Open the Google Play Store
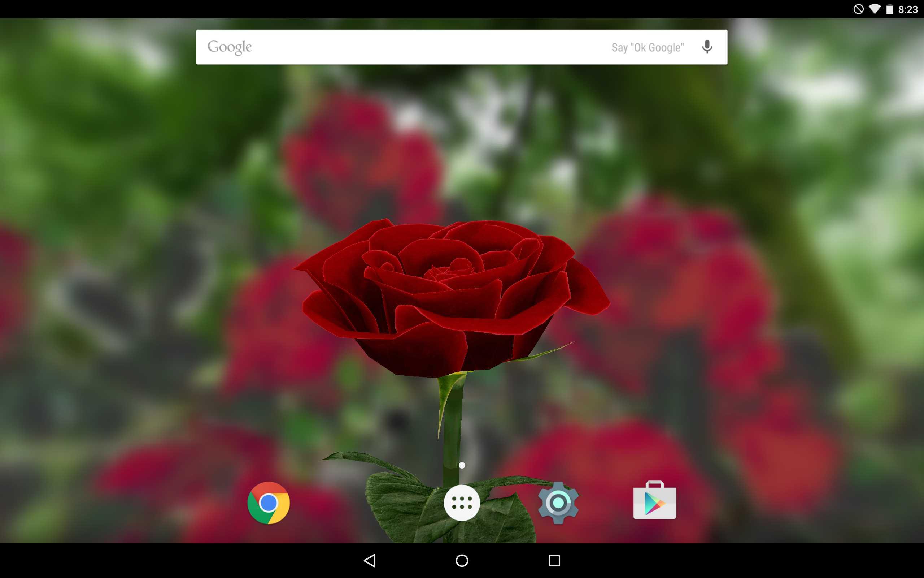The width and height of the screenshot is (924, 578). pyautogui.click(x=654, y=500)
